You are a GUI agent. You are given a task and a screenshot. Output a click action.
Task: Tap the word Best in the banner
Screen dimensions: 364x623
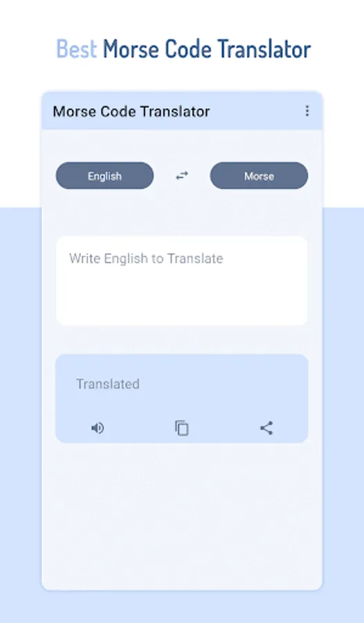(x=76, y=49)
